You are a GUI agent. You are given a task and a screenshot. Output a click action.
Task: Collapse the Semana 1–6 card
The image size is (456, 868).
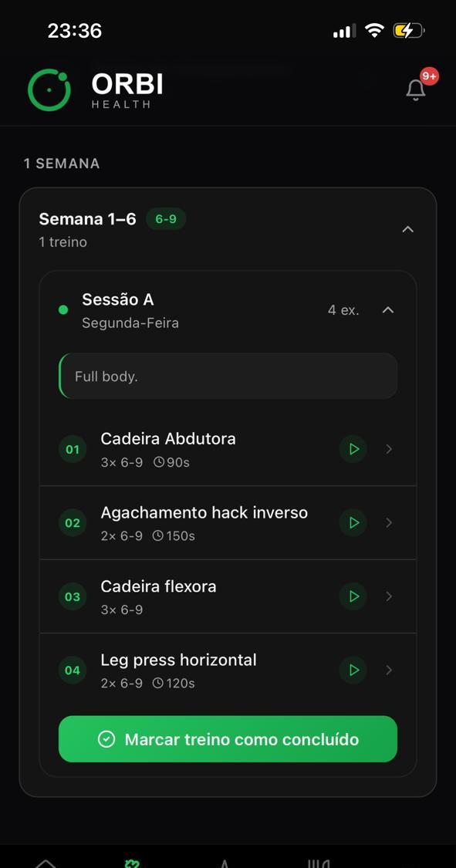tap(408, 229)
